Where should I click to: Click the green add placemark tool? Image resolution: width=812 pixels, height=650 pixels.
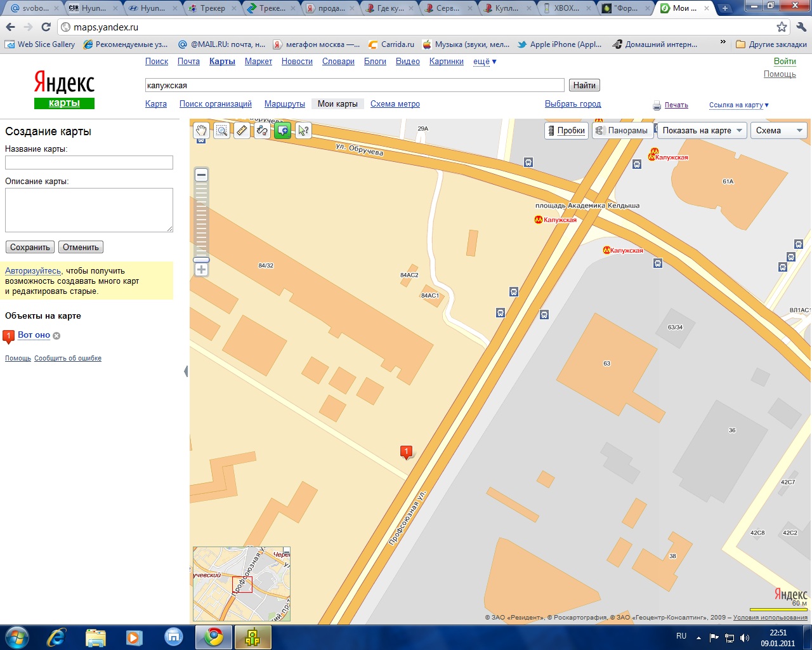click(282, 131)
